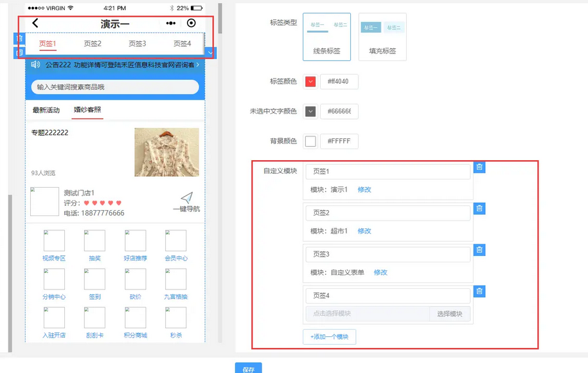The width and height of the screenshot is (588, 373).
Task: Click the +添加一个模块 button
Action: 329,337
